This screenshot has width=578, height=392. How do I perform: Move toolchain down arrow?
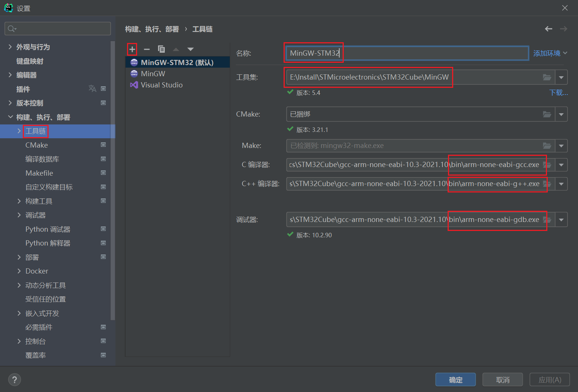[x=191, y=49]
